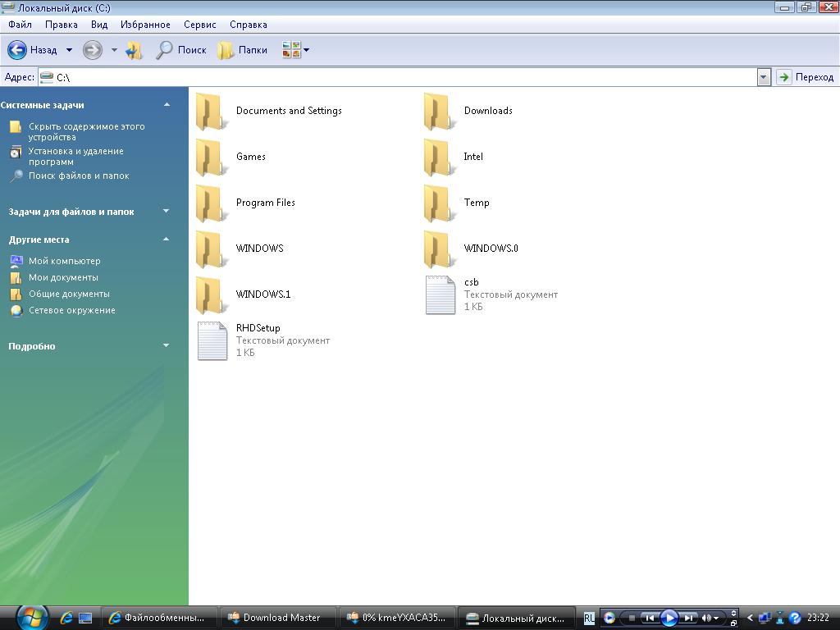Click the RL language indicator
This screenshot has height=630, width=840.
589,619
